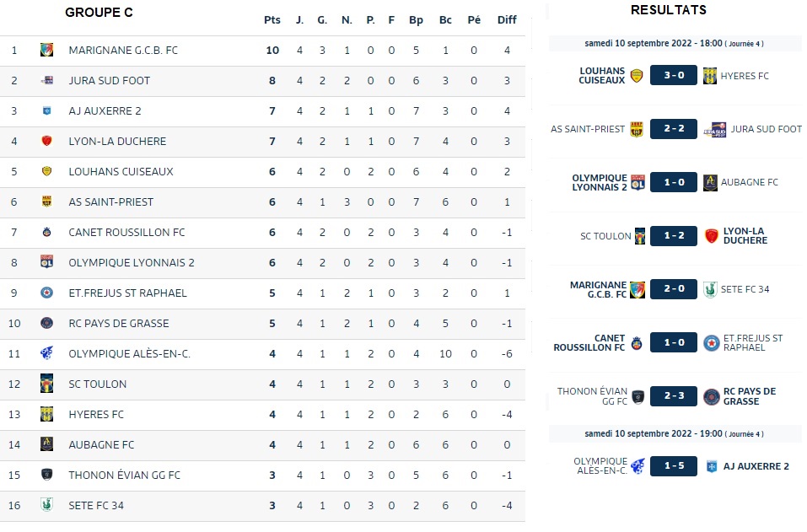
Task: Click Hyeres FC crest in the results list
Action: 710,76
